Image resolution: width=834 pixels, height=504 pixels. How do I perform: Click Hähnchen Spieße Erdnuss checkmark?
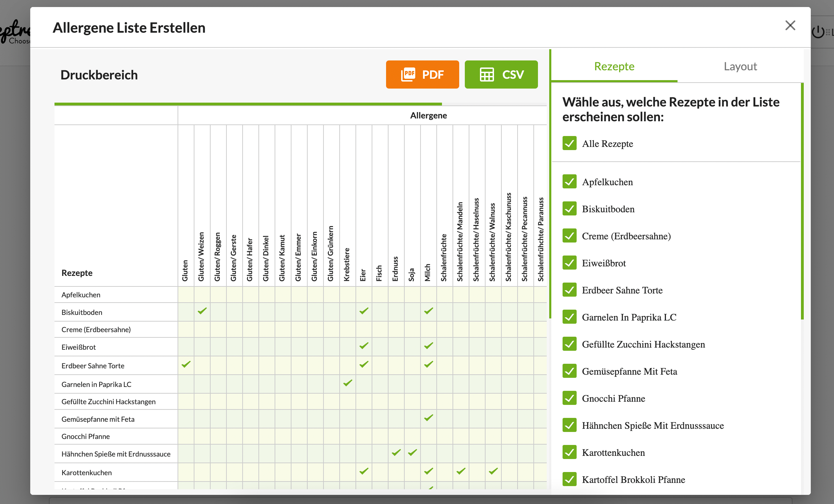coord(396,453)
